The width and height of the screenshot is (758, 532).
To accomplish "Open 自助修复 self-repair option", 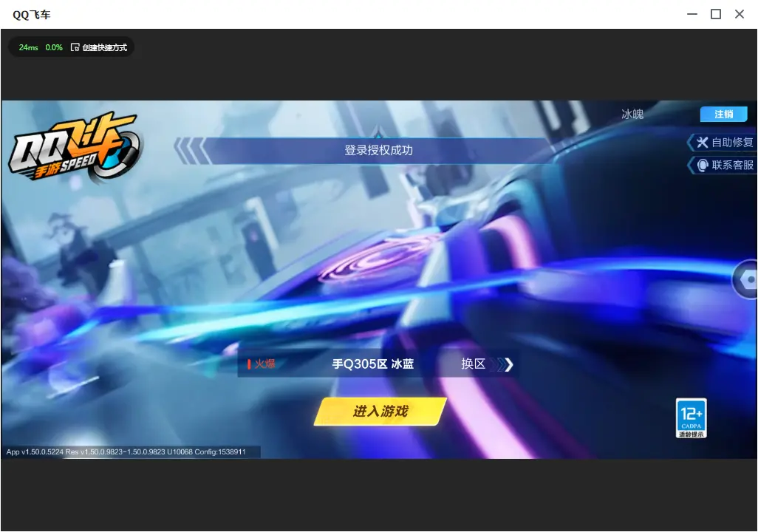I will (x=721, y=142).
